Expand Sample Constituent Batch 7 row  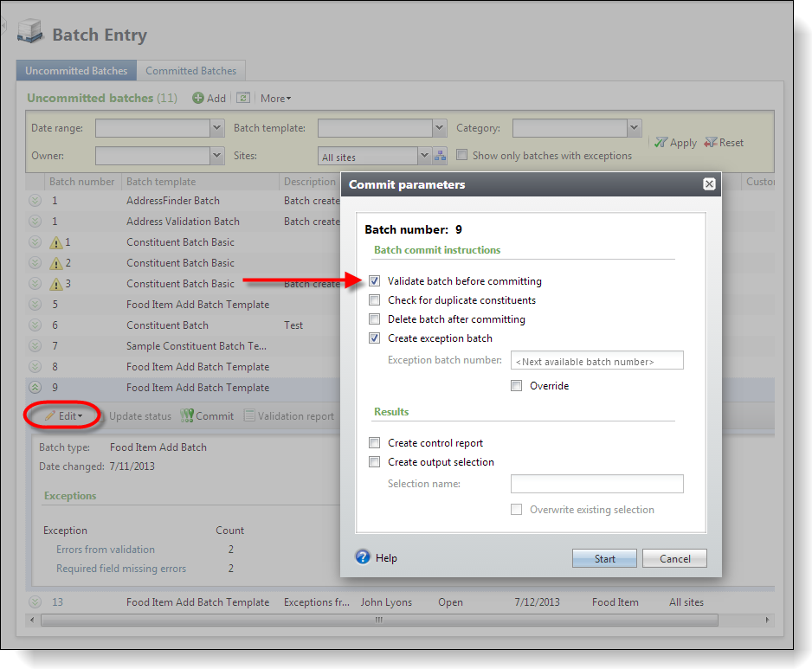pos(35,345)
